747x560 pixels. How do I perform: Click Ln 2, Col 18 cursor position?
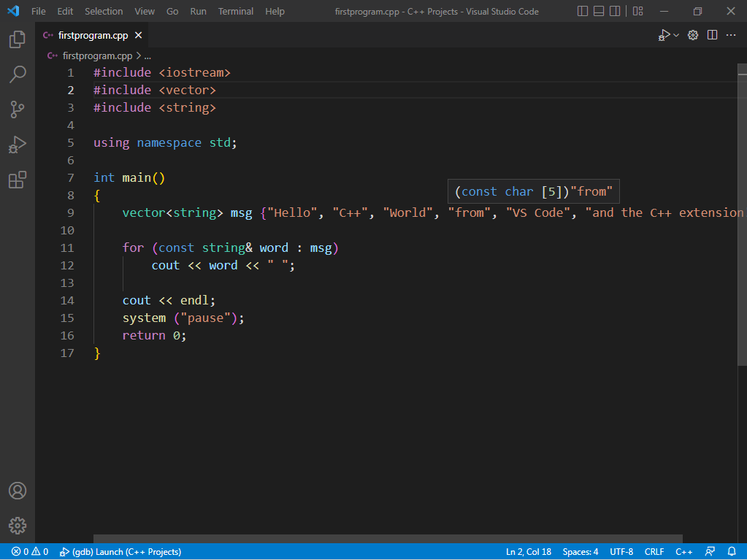529,551
